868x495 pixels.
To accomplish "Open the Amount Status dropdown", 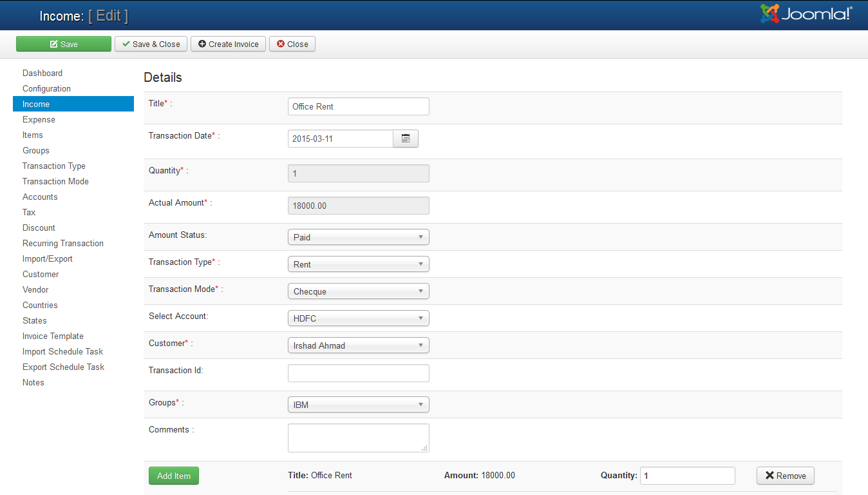I will (358, 237).
